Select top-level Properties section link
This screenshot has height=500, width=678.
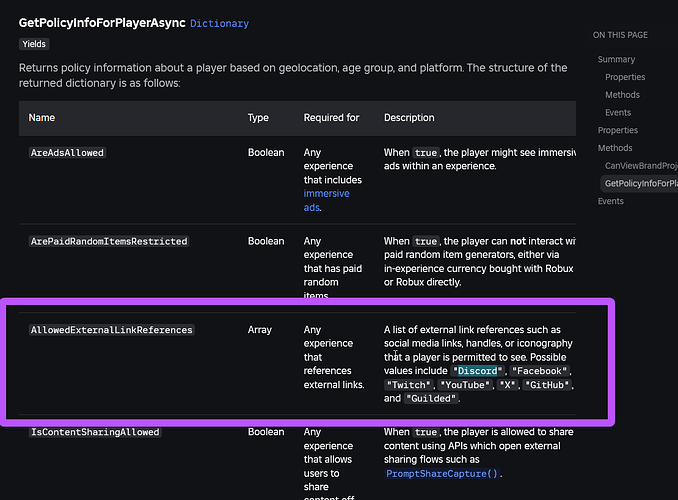coord(617,130)
